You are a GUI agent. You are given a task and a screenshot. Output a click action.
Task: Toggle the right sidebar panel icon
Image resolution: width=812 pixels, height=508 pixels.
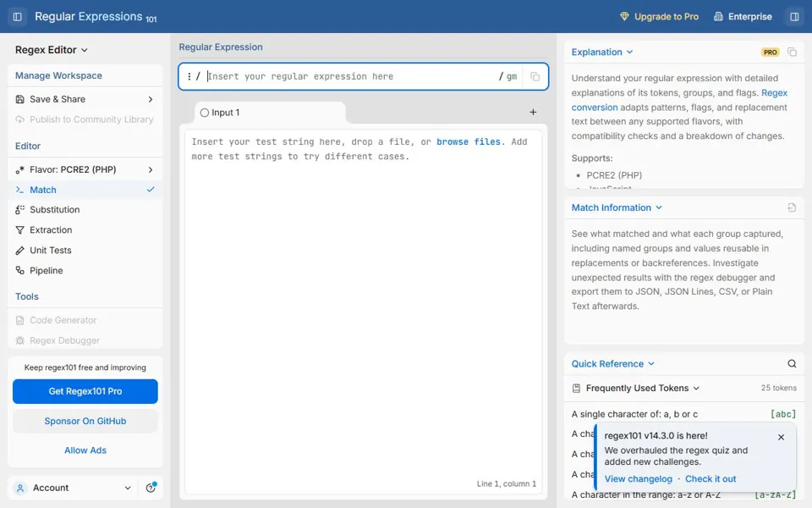(x=794, y=17)
